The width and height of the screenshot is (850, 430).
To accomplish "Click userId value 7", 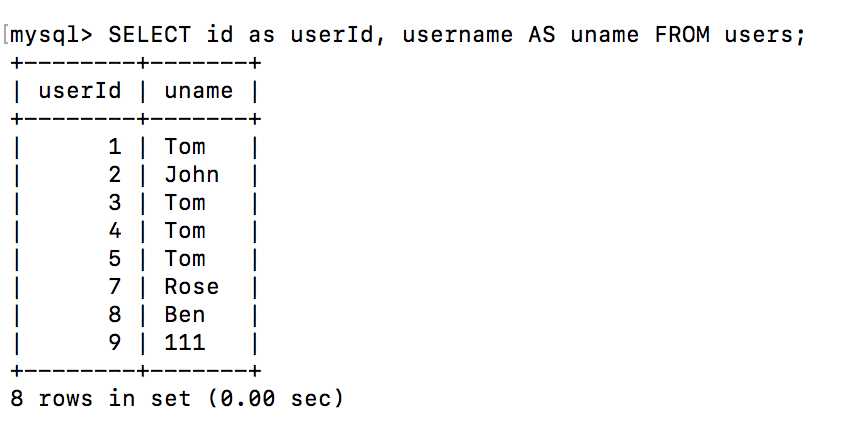I will (x=115, y=286).
